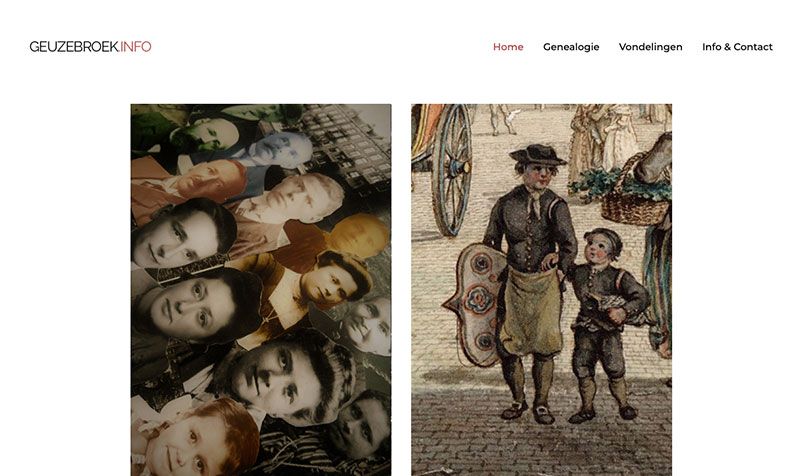Image resolution: width=802 pixels, height=476 pixels.
Task: Click the wagon wheel in the painting
Action: click(x=453, y=169)
